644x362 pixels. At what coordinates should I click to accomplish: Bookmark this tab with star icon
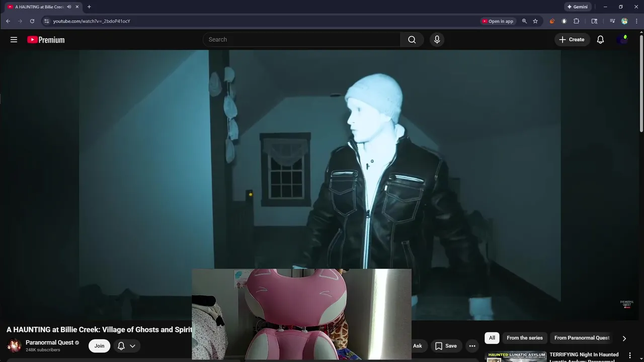pos(535,21)
